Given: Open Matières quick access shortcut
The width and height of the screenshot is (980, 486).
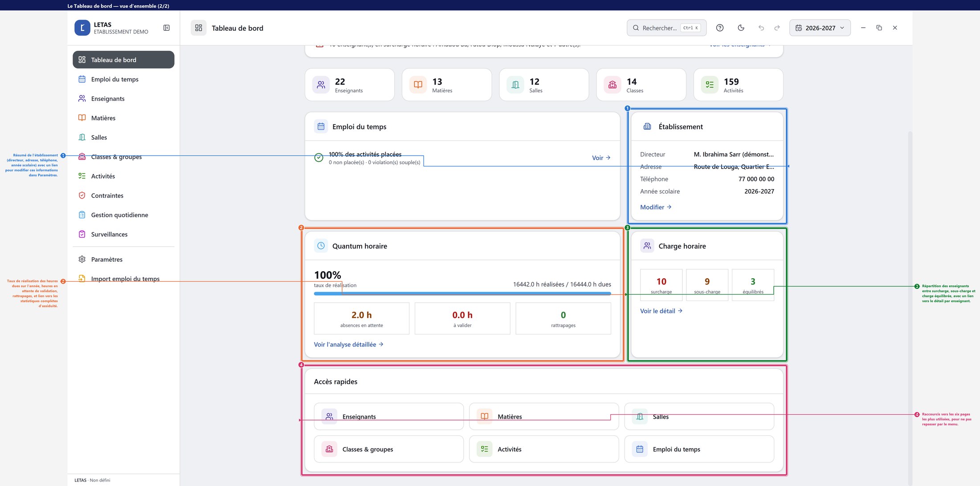Looking at the screenshot, I should (544, 416).
